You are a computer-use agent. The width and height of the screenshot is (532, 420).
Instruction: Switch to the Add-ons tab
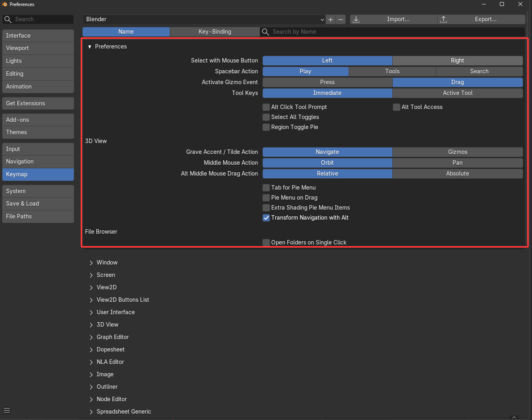click(x=38, y=120)
